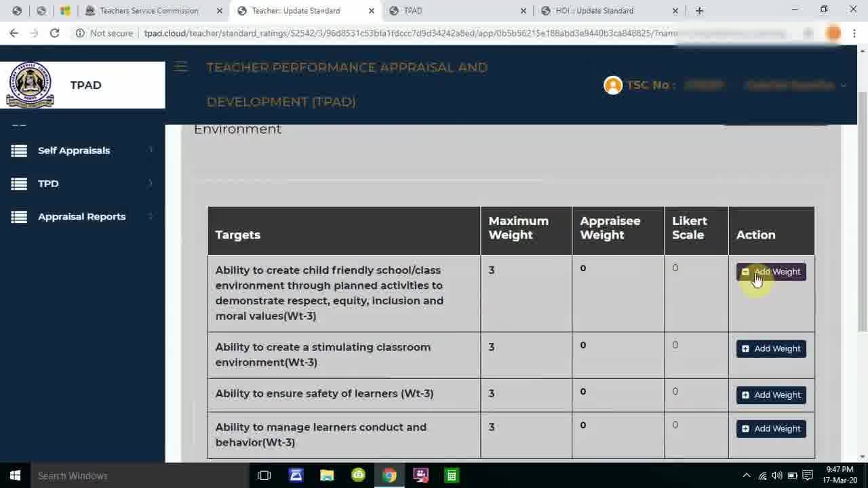Switch to HOI :: Update Standard tab
The image size is (868, 488).
(x=610, y=11)
